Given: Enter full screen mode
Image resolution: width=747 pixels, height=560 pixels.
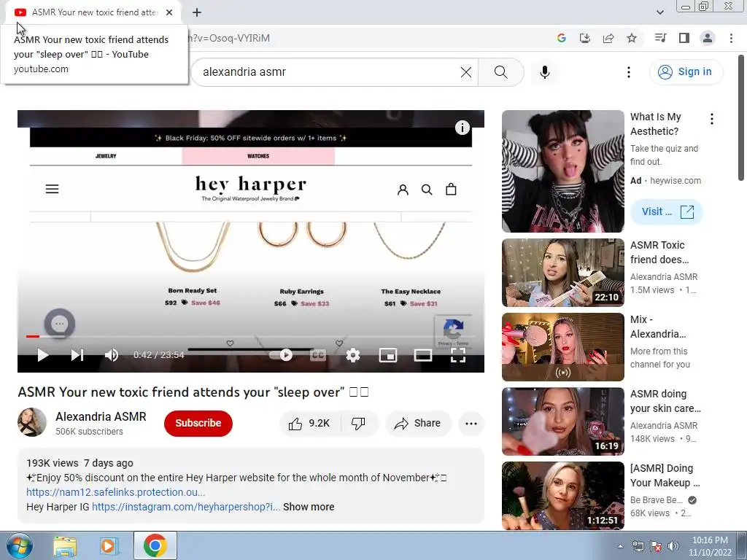Looking at the screenshot, I should click(x=458, y=355).
